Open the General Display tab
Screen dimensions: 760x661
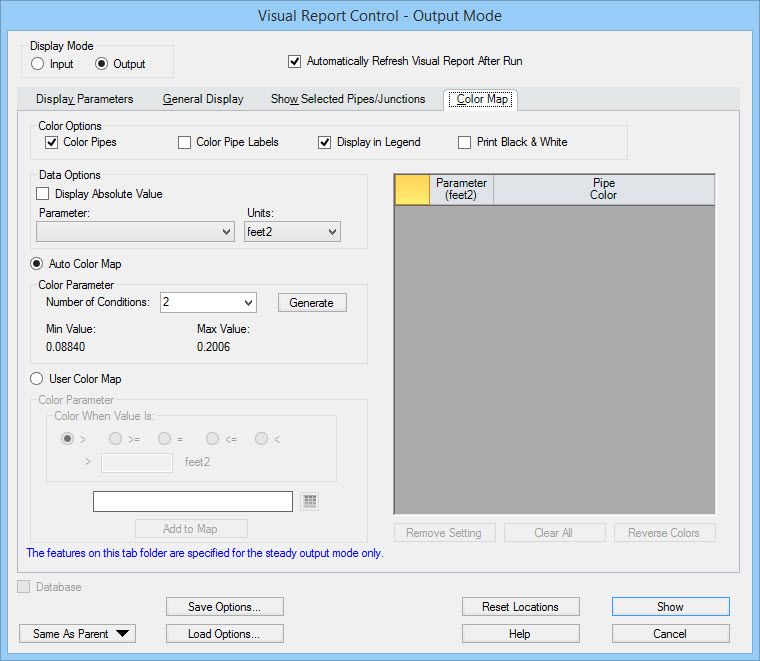point(203,99)
